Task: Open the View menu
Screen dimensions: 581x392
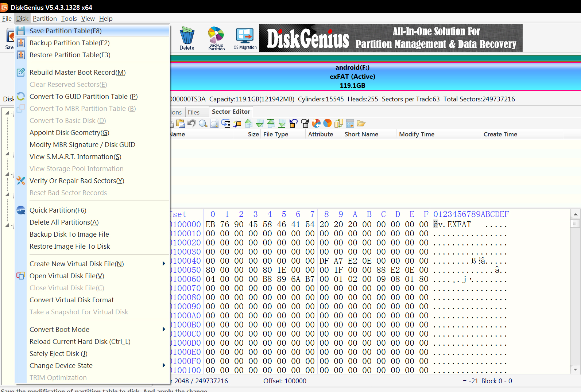Action: [88, 19]
